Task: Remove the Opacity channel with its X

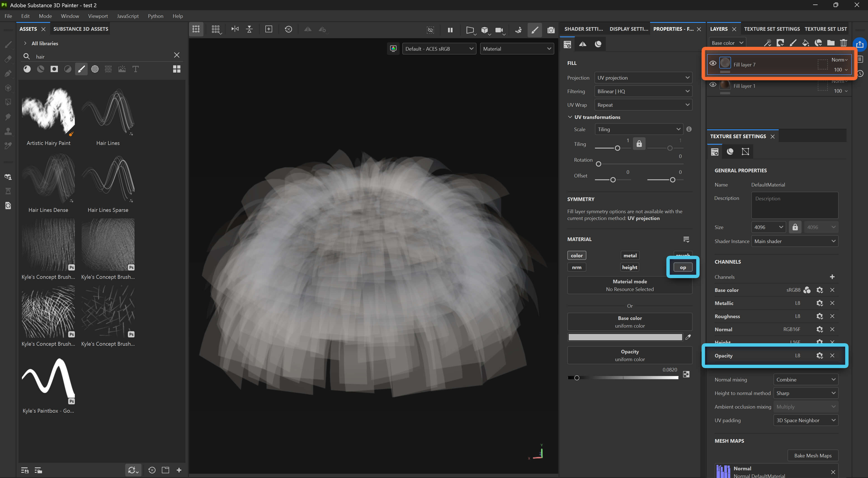Action: [832, 355]
